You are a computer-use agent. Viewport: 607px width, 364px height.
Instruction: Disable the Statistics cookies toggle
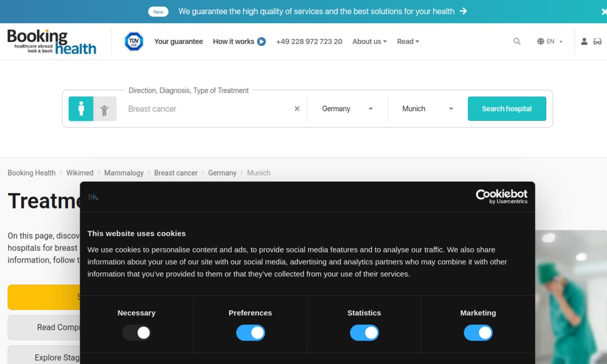point(364,333)
